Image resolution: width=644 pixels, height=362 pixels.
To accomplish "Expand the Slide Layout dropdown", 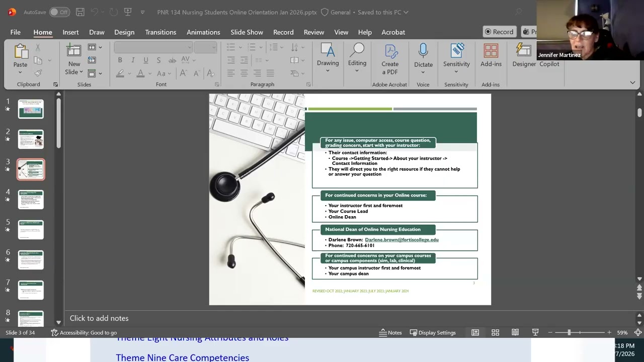I will [x=95, y=47].
